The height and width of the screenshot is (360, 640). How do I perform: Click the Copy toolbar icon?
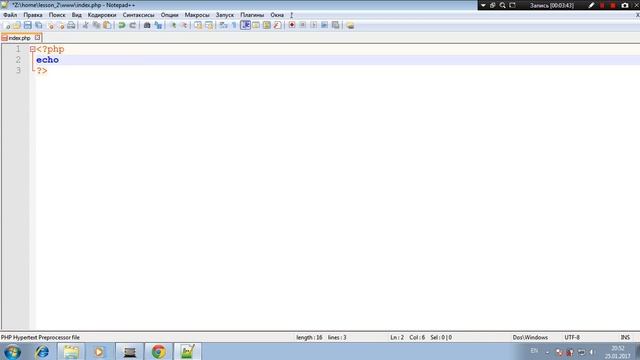[96, 25]
